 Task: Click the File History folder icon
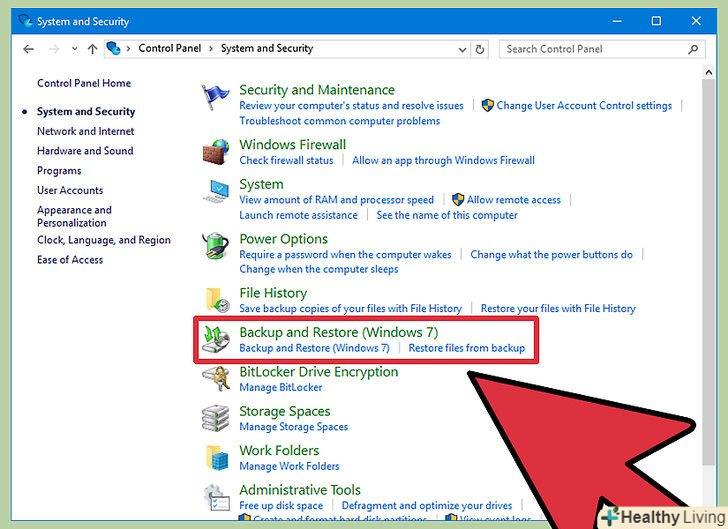pos(217,300)
